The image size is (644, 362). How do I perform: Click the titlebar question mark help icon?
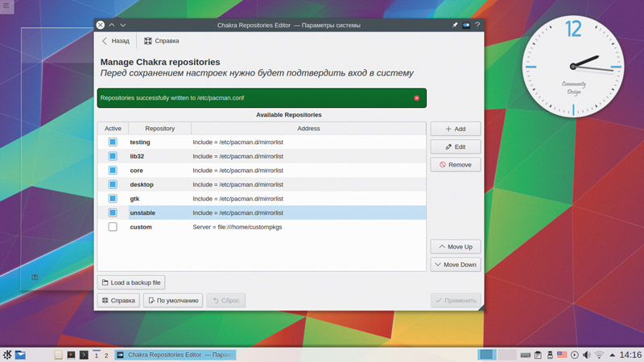click(x=477, y=25)
